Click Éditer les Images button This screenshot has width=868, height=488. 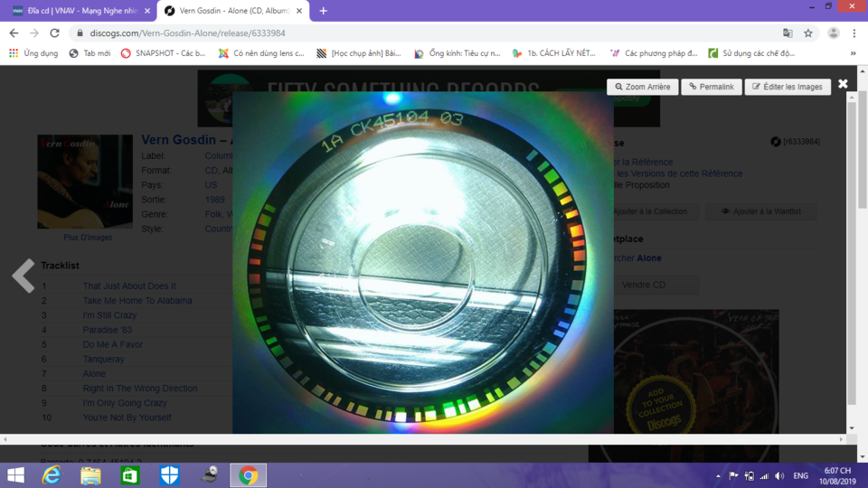(788, 87)
